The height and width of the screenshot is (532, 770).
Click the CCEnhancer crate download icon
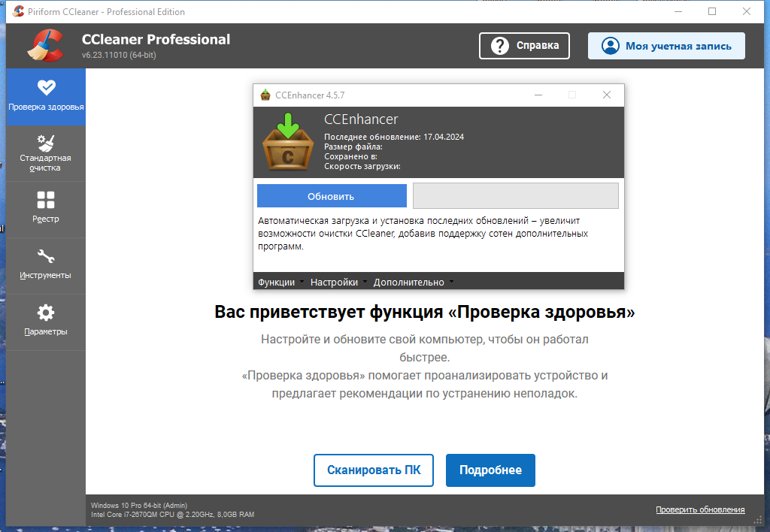[288, 142]
